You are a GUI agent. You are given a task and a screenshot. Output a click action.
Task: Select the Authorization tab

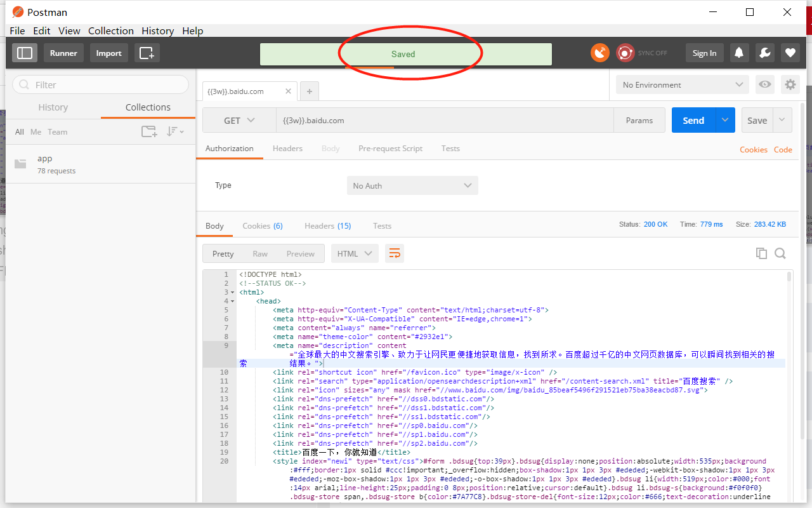(230, 148)
